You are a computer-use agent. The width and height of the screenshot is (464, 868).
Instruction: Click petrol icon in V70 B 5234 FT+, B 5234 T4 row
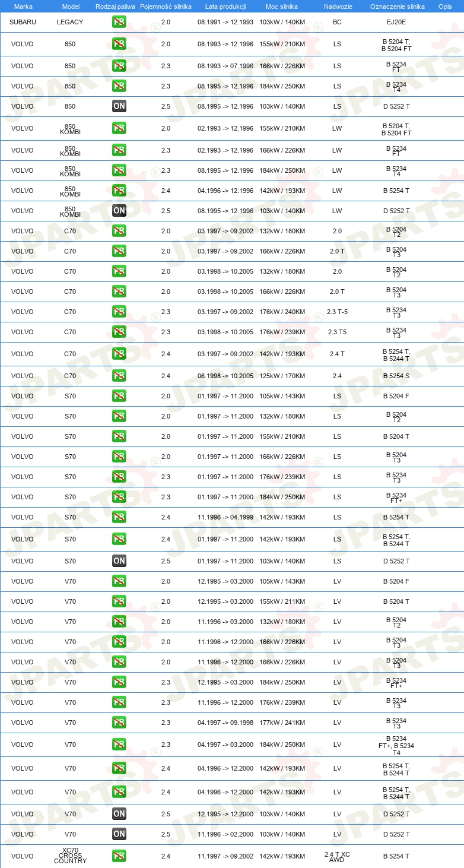coord(119,745)
